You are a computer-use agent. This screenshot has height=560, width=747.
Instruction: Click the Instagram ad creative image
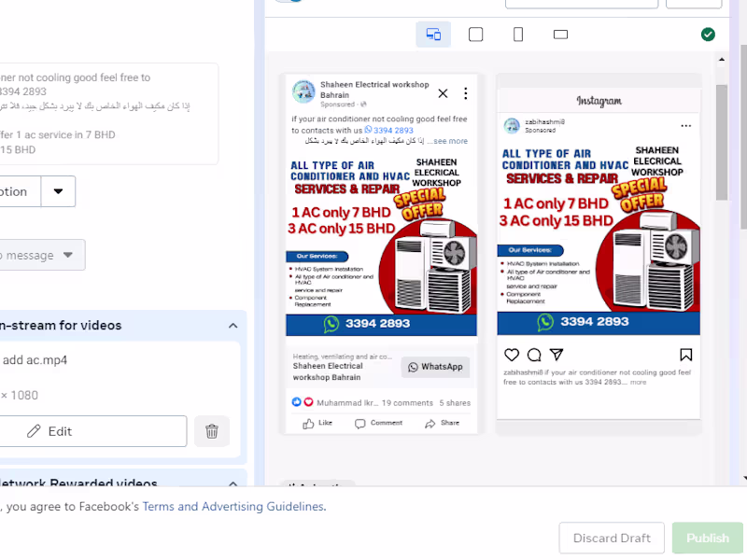pyautogui.click(x=599, y=238)
